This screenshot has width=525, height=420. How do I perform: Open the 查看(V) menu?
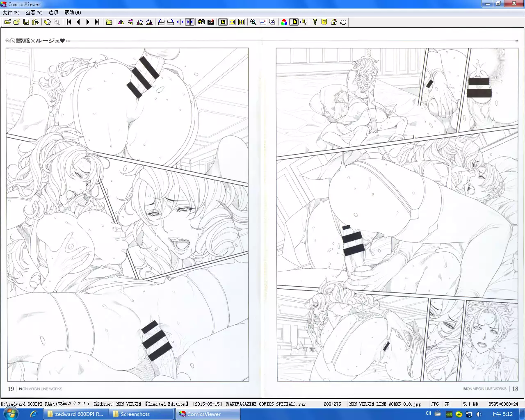(x=34, y=13)
